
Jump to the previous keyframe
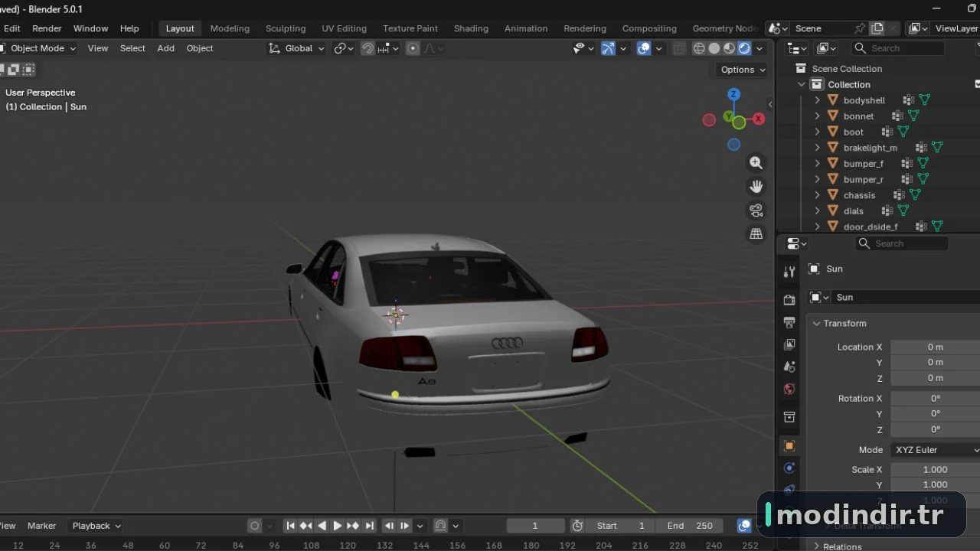(x=305, y=526)
